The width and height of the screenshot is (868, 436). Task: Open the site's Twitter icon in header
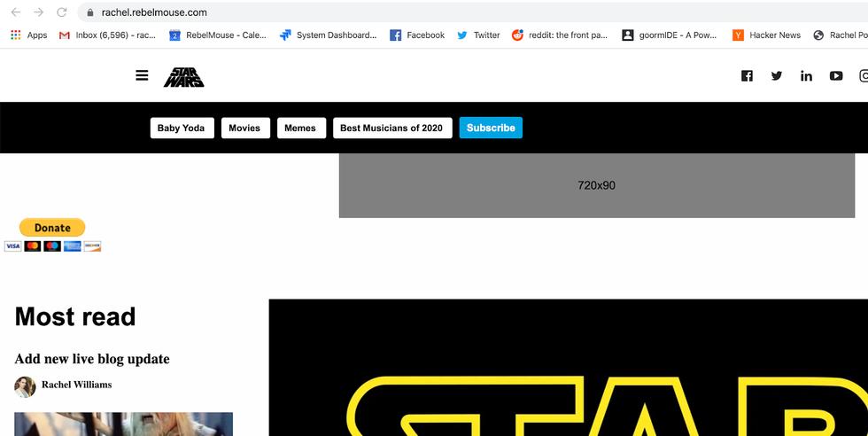point(776,76)
